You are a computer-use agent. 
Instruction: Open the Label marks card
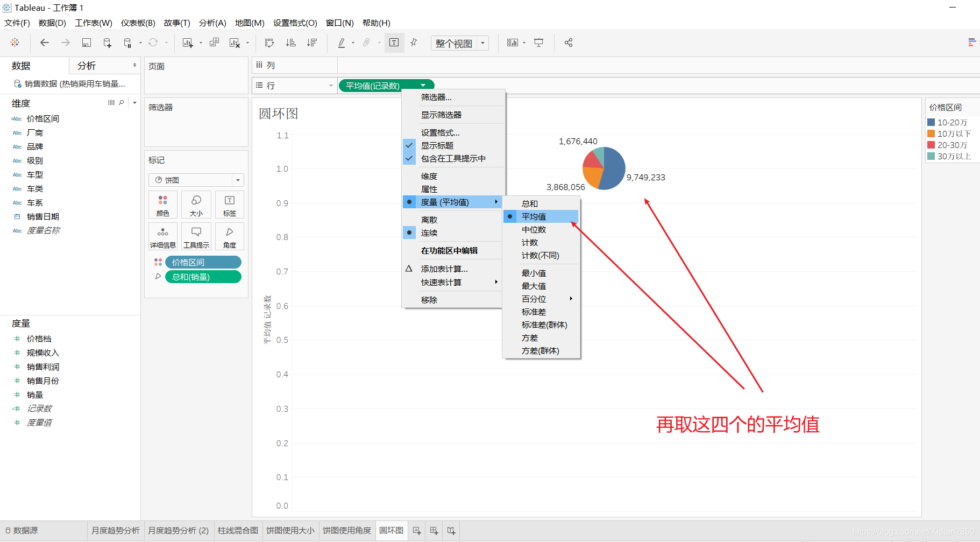point(230,205)
